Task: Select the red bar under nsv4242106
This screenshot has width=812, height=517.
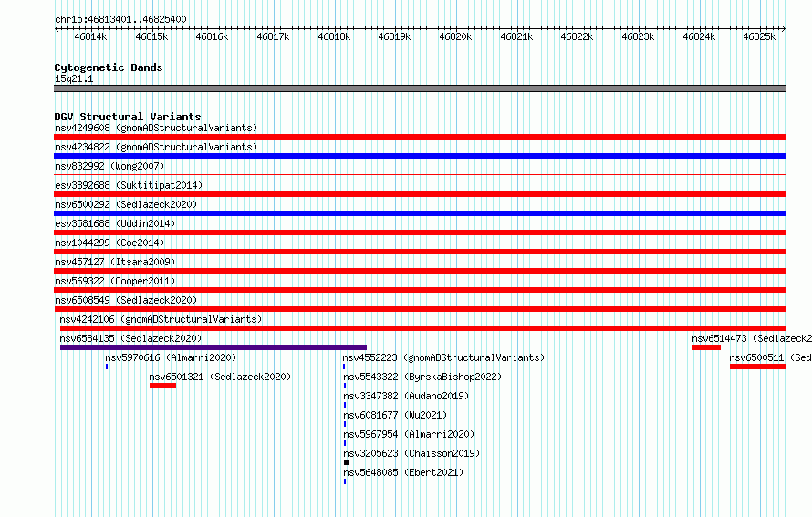Action: pos(423,328)
